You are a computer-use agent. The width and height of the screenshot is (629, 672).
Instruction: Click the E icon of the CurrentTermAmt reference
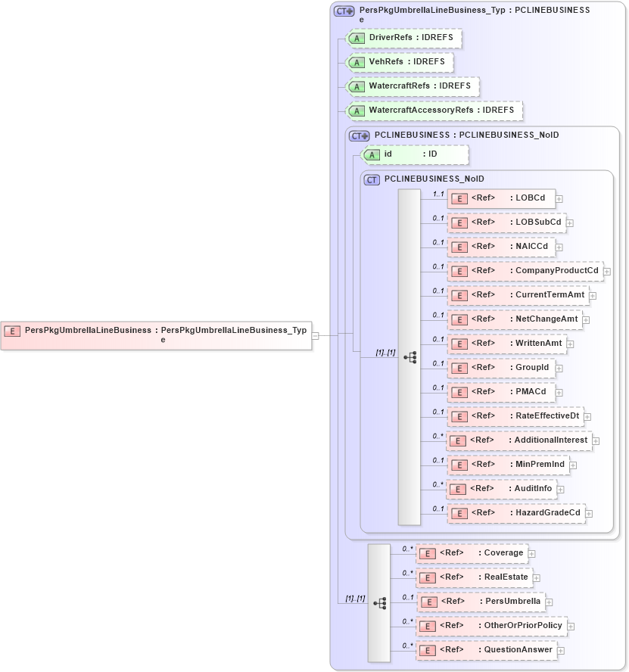click(x=459, y=295)
